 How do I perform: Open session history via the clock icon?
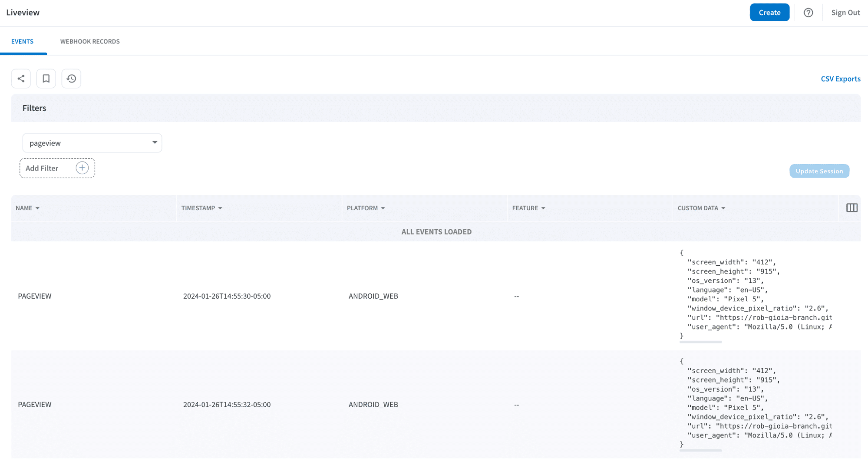[71, 79]
